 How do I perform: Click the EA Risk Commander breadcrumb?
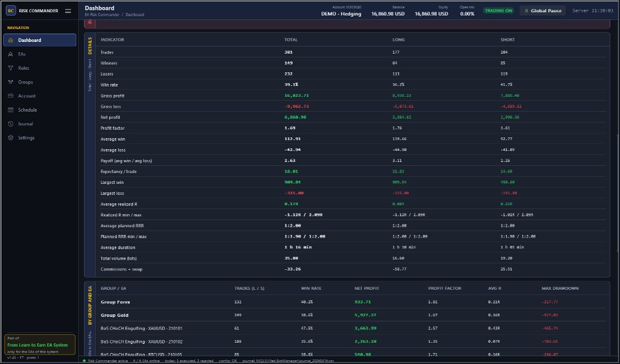point(102,15)
